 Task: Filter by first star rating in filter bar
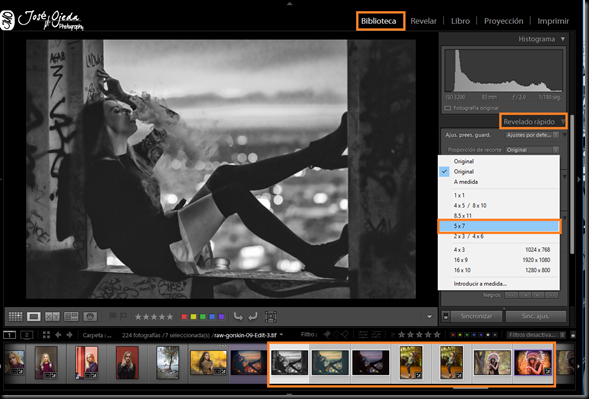(402, 334)
